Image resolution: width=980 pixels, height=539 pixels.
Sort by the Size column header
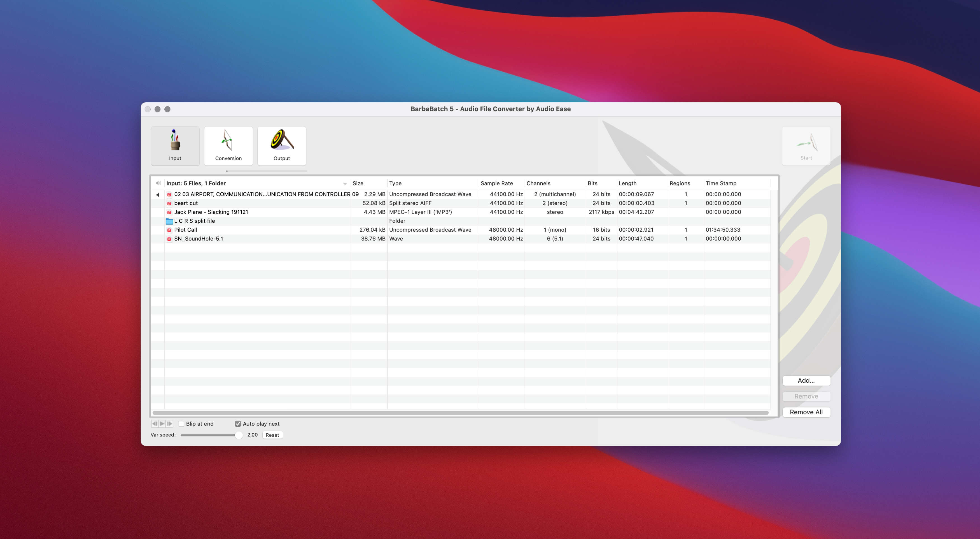click(369, 183)
